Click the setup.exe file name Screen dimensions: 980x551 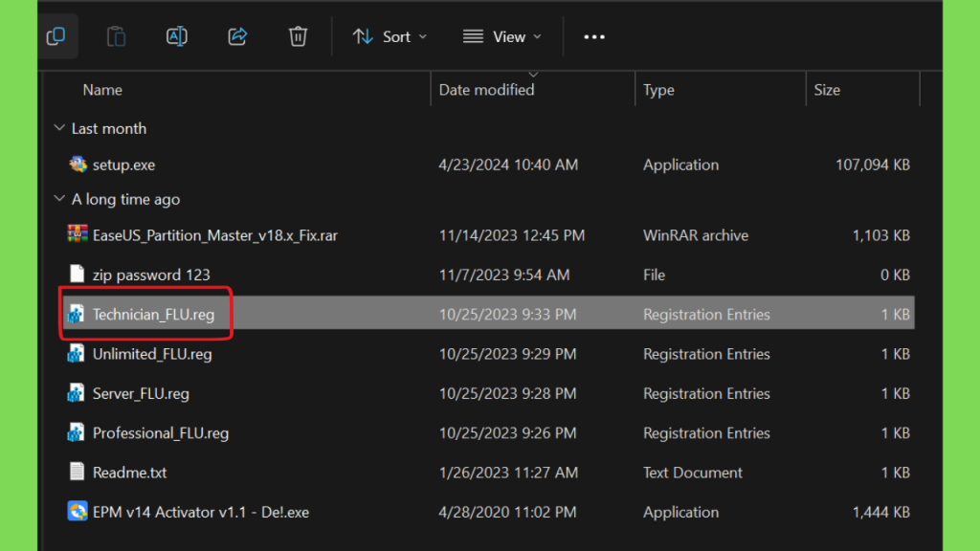pos(123,165)
